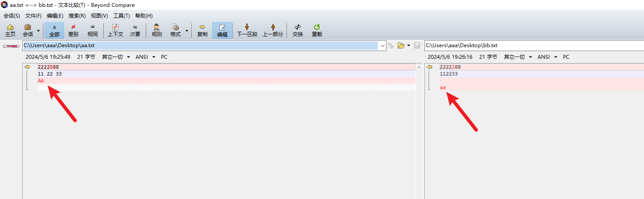The width and height of the screenshot is (644, 199).
Task: Open the 工具(T) menu
Action: click(x=121, y=16)
